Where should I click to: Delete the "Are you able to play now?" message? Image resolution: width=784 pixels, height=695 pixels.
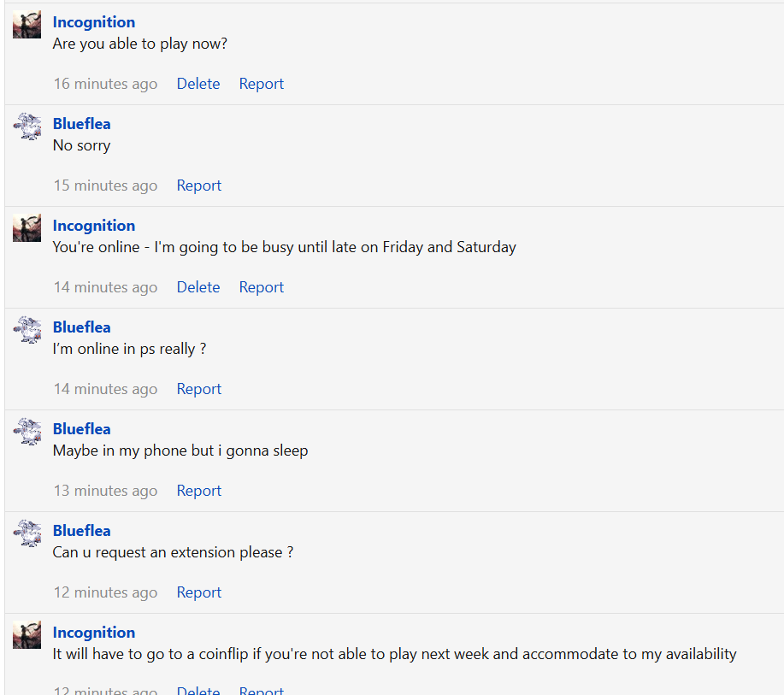[198, 84]
